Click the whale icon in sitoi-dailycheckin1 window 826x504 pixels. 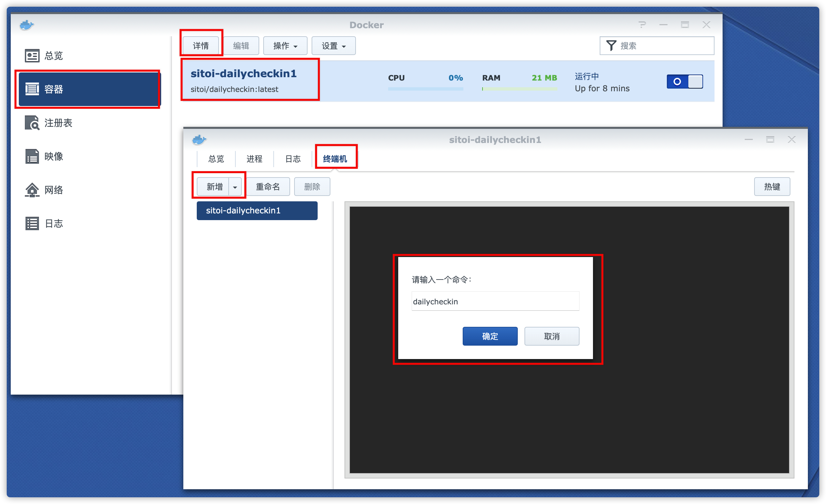pos(199,140)
